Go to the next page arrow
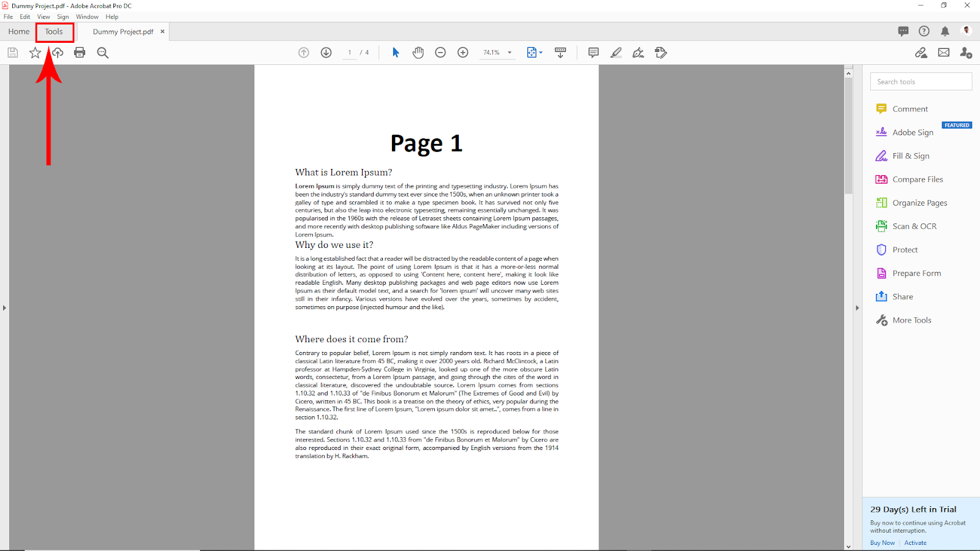 click(x=326, y=53)
